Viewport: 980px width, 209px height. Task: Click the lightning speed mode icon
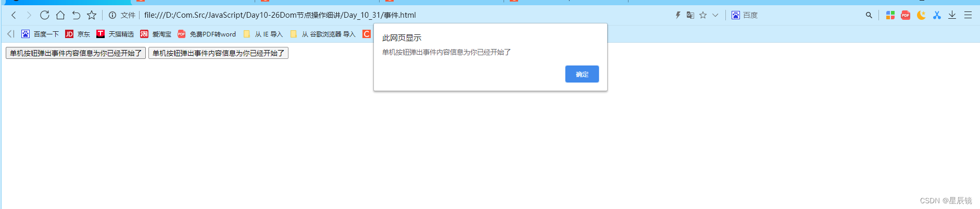point(678,15)
